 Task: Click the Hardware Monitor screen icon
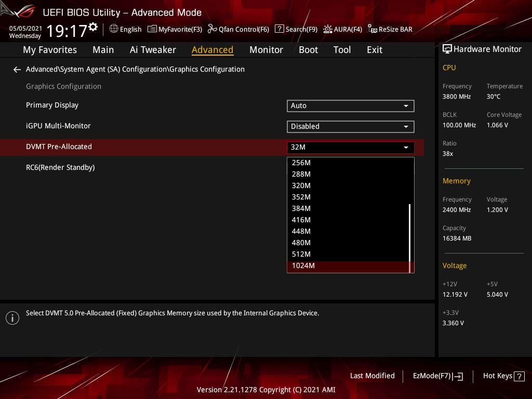(447, 49)
